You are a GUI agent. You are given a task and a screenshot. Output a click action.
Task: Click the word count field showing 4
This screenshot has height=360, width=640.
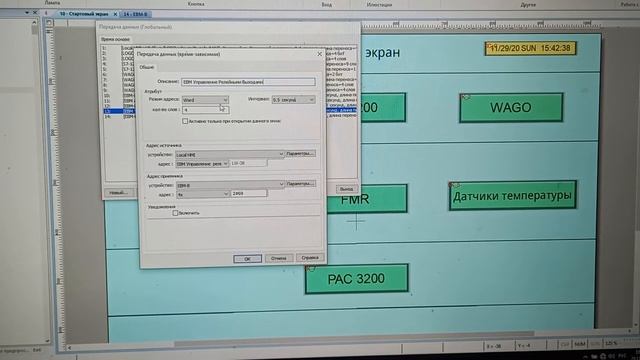[x=206, y=110]
